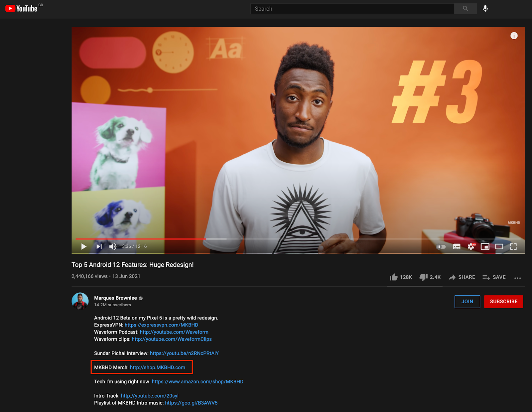The image size is (532, 412).
Task: Open the Amazon shop MKBHD link
Action: click(x=198, y=382)
